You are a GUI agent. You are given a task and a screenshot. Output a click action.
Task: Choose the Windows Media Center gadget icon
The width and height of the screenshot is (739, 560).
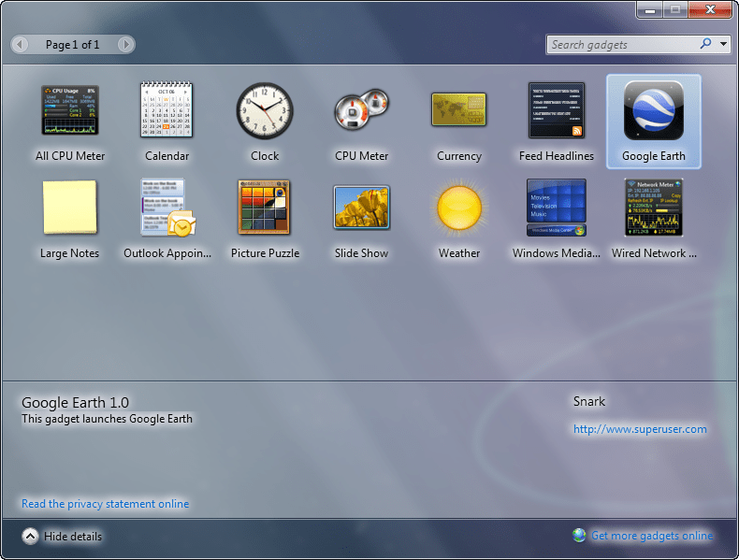(x=557, y=208)
